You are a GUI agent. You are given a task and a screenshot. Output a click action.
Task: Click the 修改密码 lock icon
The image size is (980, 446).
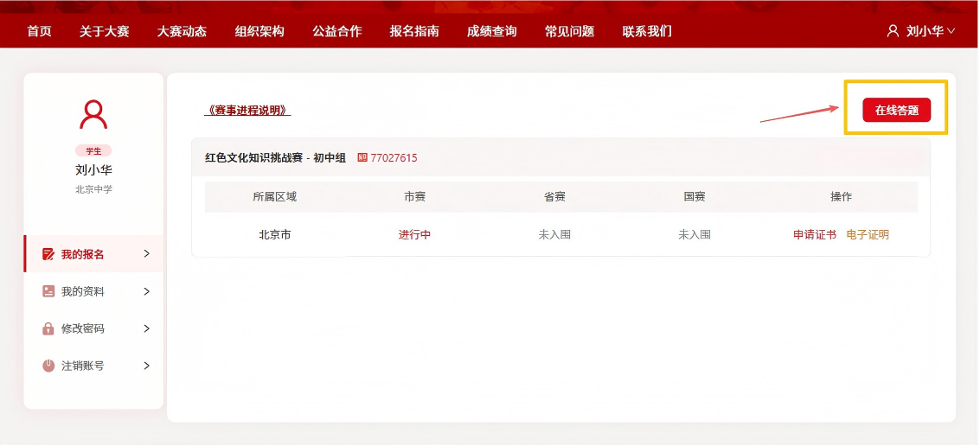point(48,328)
